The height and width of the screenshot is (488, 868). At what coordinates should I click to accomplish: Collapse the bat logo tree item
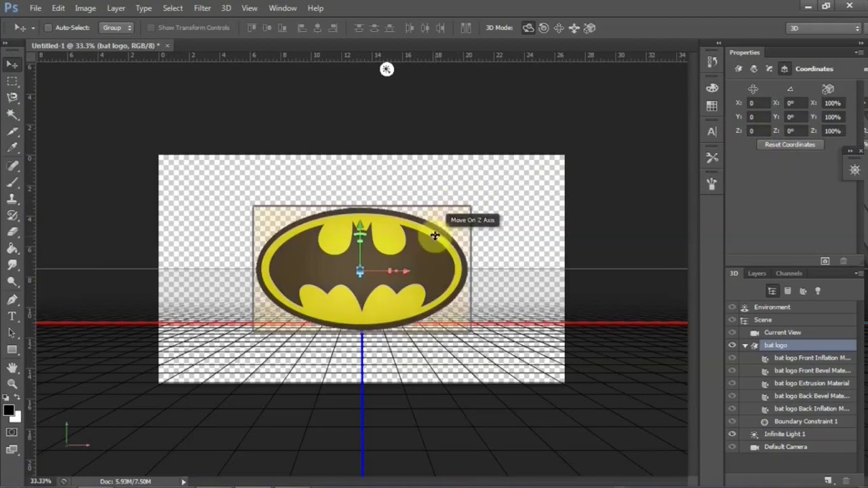pyautogui.click(x=745, y=346)
